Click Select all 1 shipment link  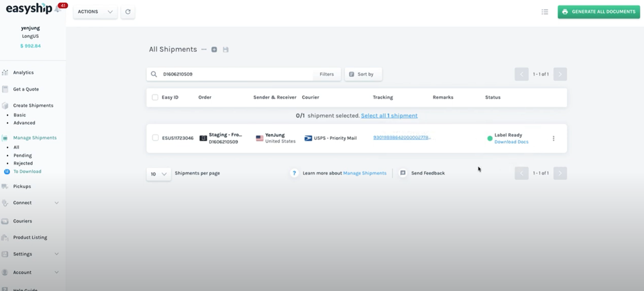[x=389, y=116]
